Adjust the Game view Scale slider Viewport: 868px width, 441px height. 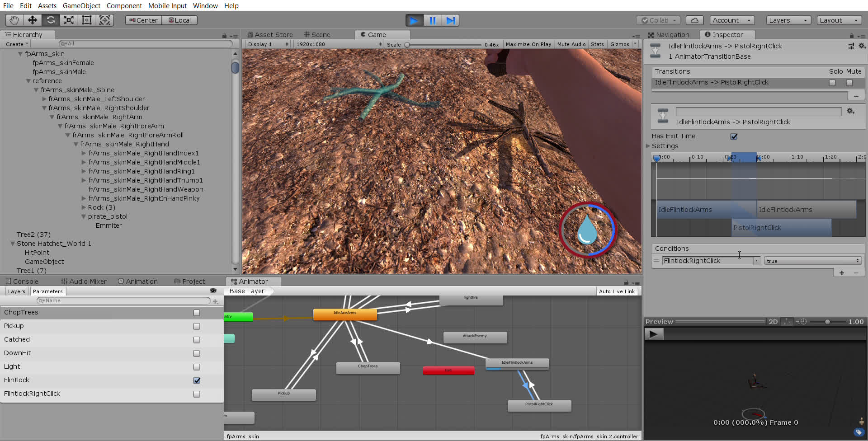point(407,45)
